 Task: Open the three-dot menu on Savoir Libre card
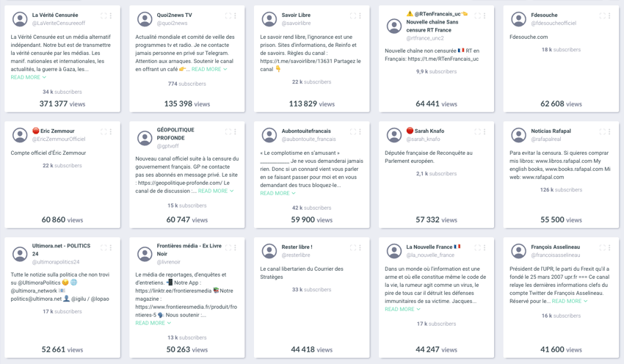click(360, 16)
